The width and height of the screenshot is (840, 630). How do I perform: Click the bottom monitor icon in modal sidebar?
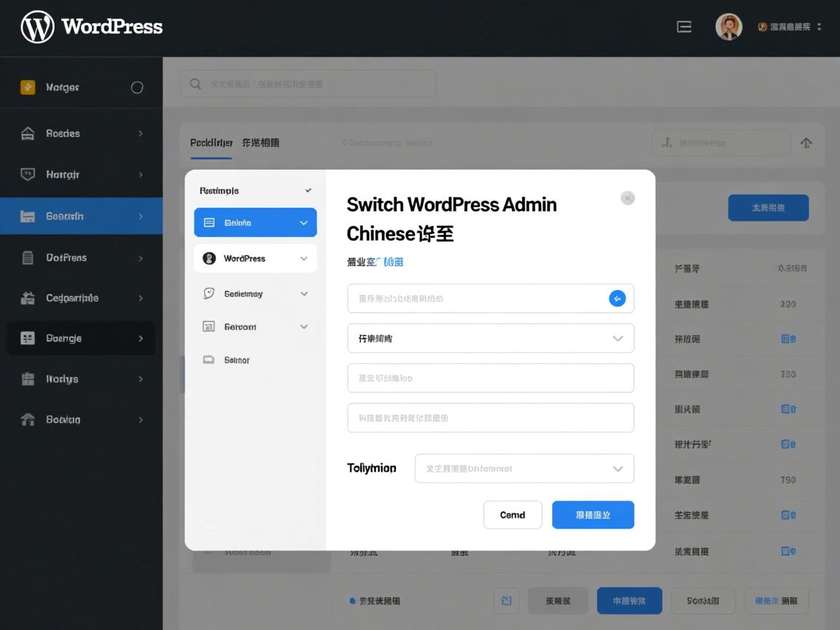click(x=209, y=359)
